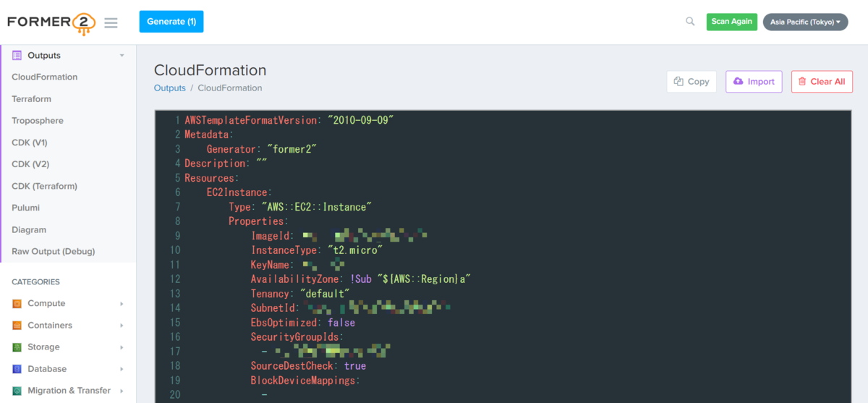
Task: Select CDK (V1) output
Action: (x=30, y=143)
